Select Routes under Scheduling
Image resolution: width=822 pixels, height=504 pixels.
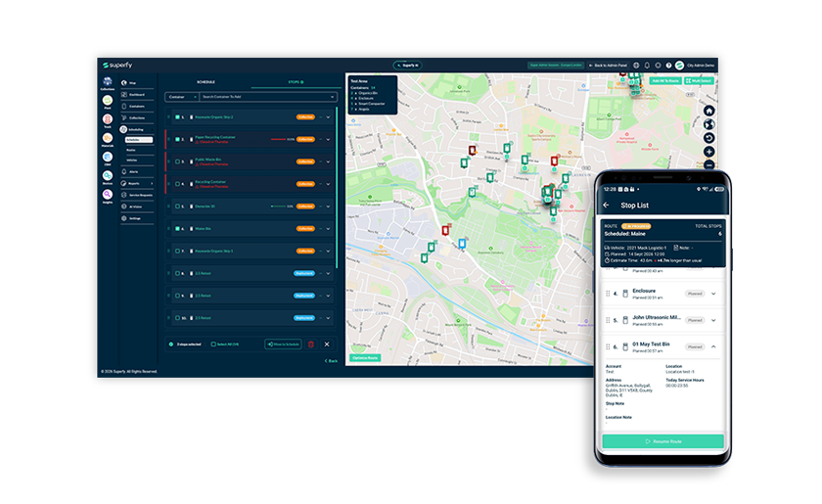131,150
